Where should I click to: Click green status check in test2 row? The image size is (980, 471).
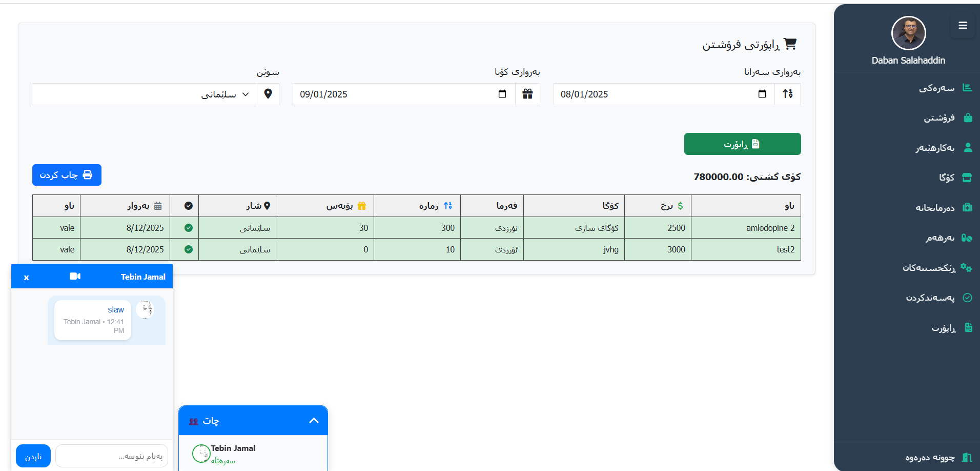[x=189, y=249]
